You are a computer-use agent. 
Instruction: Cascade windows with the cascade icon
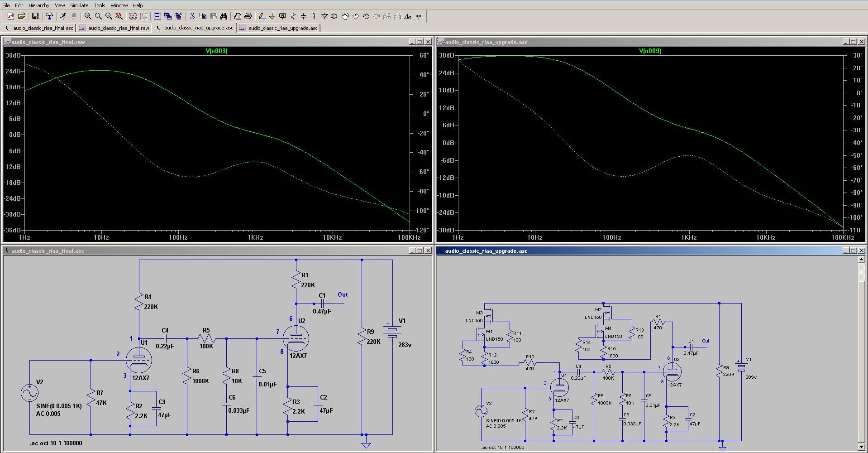click(x=168, y=16)
